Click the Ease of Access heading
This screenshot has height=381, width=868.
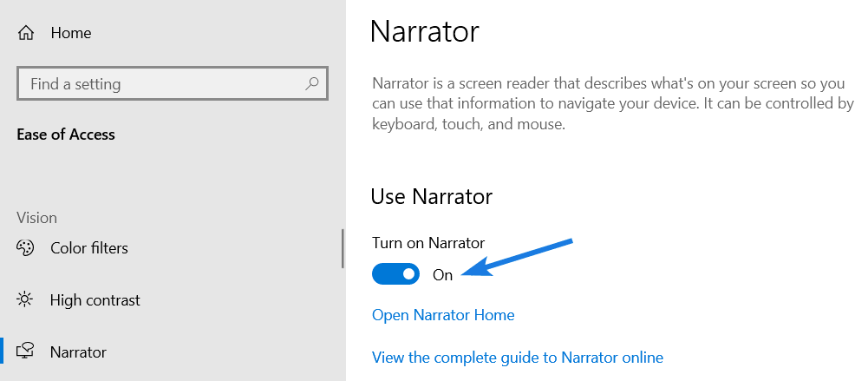pyautogui.click(x=66, y=135)
